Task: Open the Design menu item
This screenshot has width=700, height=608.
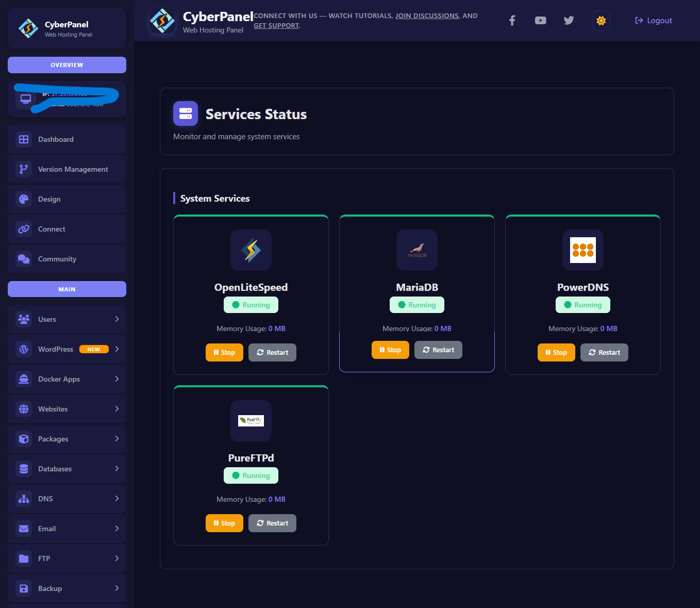Action: [67, 199]
